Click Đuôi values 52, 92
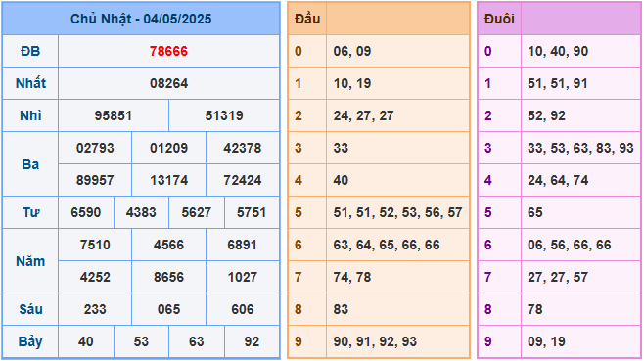Screen dimensions: 644x361 click(546, 115)
